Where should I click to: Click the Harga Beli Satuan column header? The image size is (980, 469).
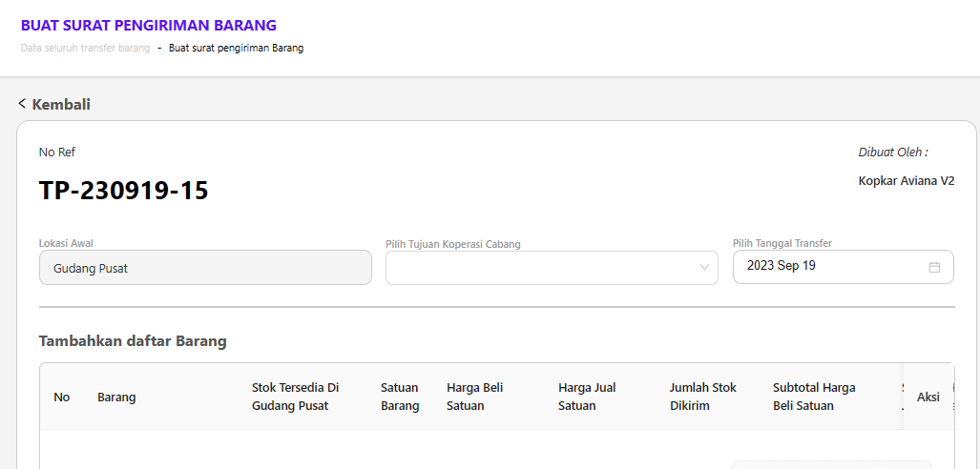(474, 397)
